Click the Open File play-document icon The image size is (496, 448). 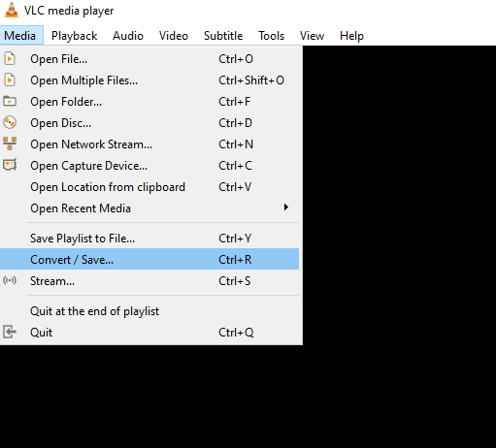(10, 59)
